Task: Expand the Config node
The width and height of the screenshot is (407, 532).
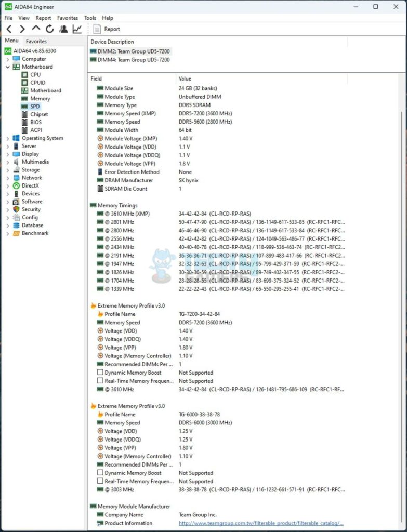Action: coord(8,218)
